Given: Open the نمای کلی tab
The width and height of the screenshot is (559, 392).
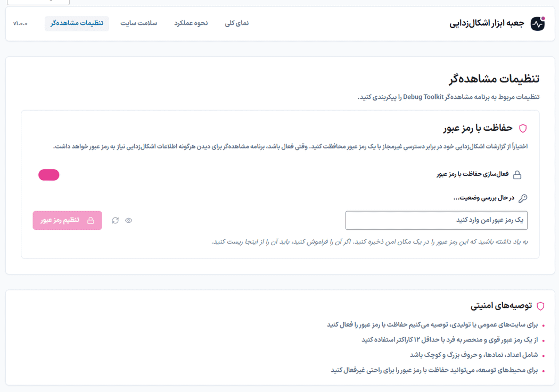Looking at the screenshot, I should pos(237,23).
